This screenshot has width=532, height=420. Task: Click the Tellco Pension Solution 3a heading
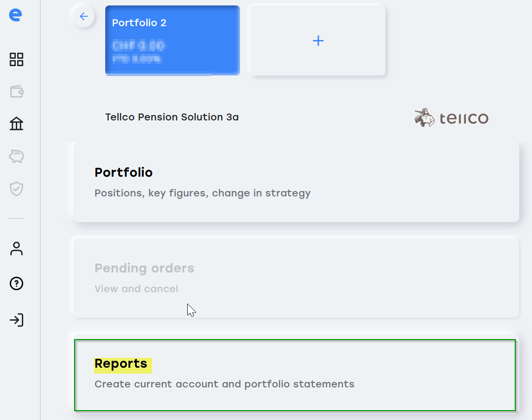point(172,117)
